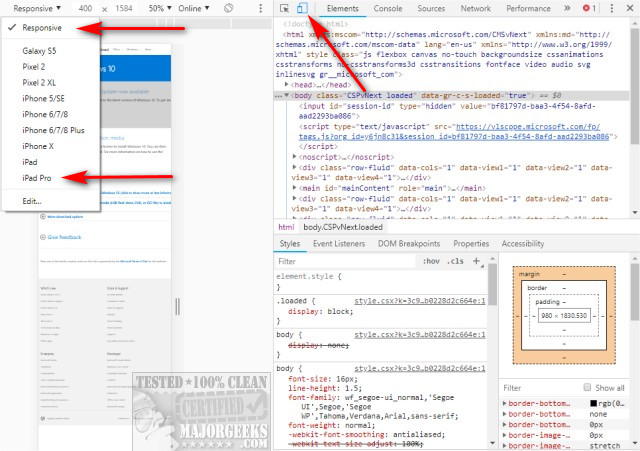
Task: Expand the border-image stretch property
Action: pos(505,446)
